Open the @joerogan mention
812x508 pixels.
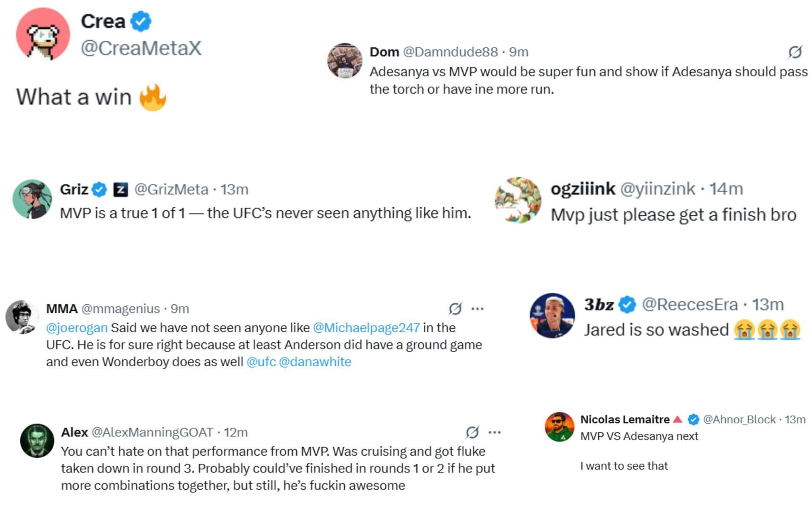tap(78, 328)
